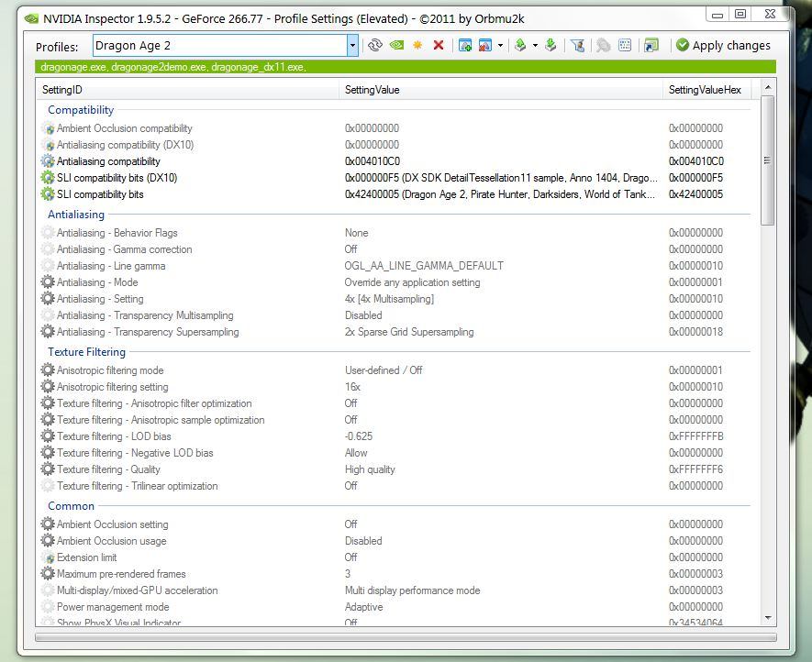
Task: Select the Antialiasing - Gamma correction row
Action: pyautogui.click(x=394, y=249)
